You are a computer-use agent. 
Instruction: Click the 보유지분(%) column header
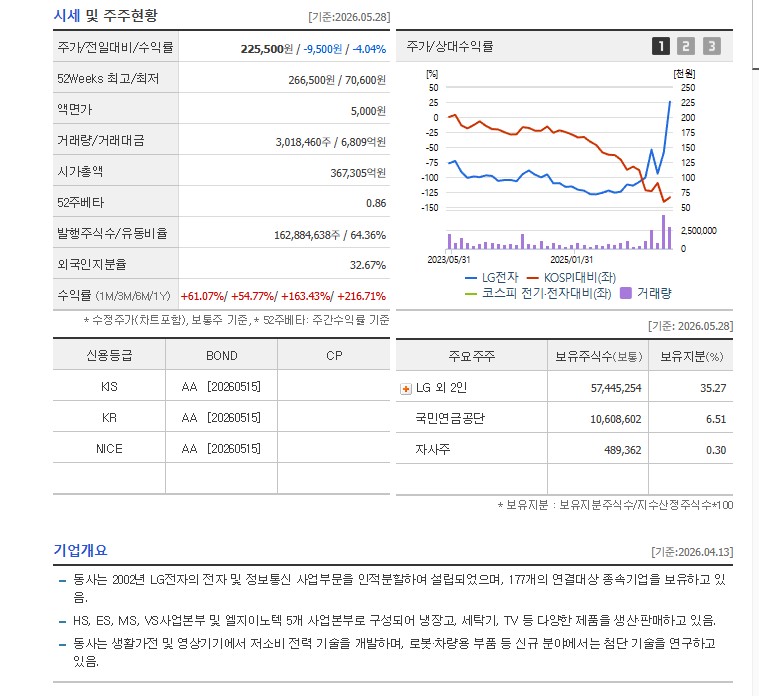point(691,357)
